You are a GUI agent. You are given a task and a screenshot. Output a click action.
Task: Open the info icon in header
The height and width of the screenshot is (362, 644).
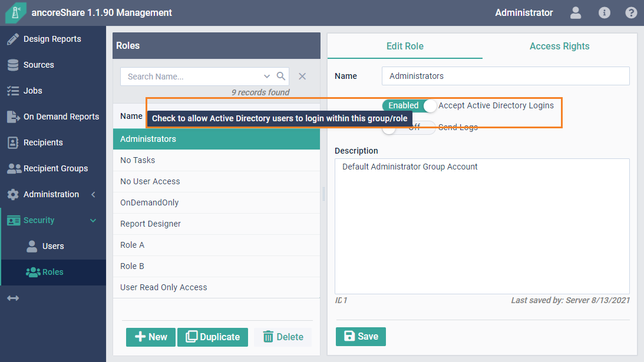click(604, 13)
